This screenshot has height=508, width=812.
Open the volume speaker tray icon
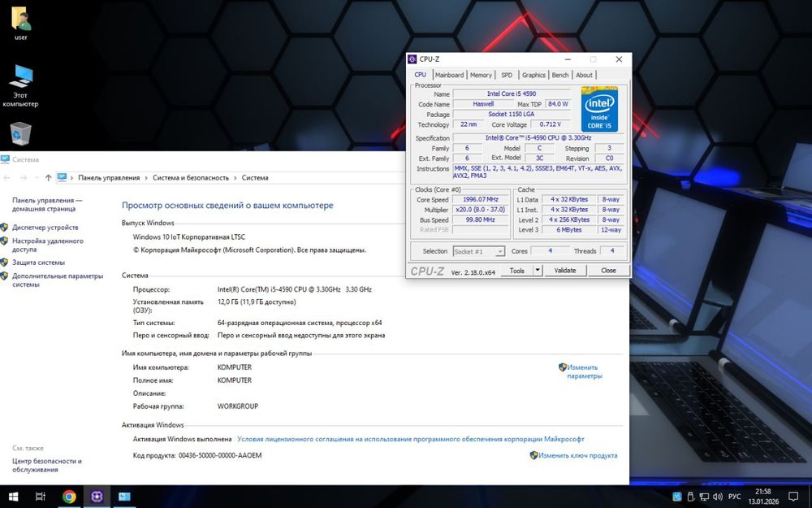718,497
